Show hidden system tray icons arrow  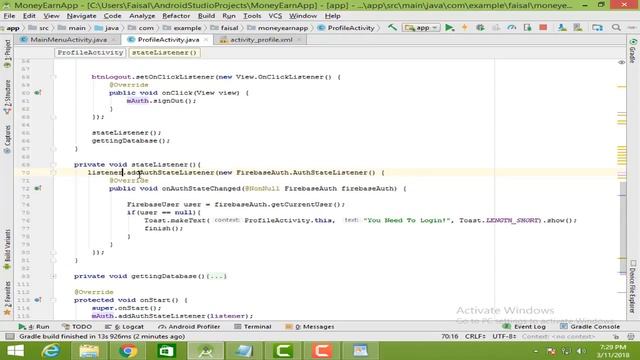536,351
